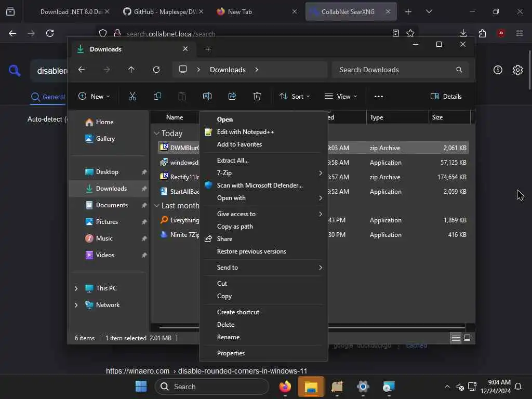Go back in File Explorer

tap(82, 70)
